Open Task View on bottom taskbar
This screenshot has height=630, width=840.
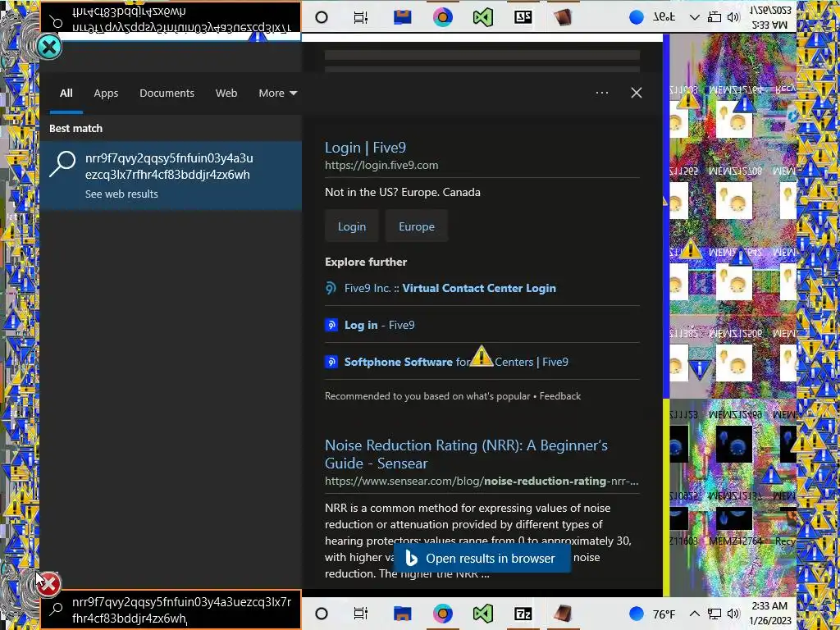coord(361,614)
